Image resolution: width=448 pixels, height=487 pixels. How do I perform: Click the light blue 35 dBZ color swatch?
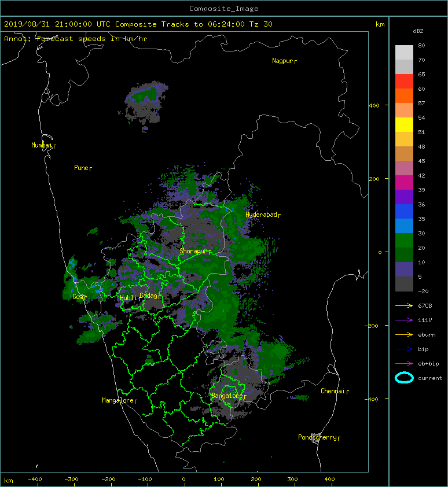click(404, 226)
